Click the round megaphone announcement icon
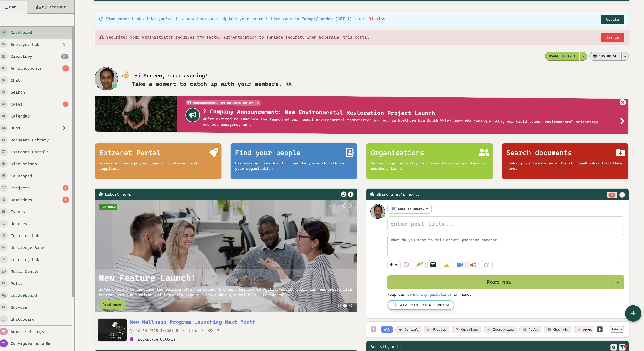This screenshot has width=644, height=351. point(193,115)
